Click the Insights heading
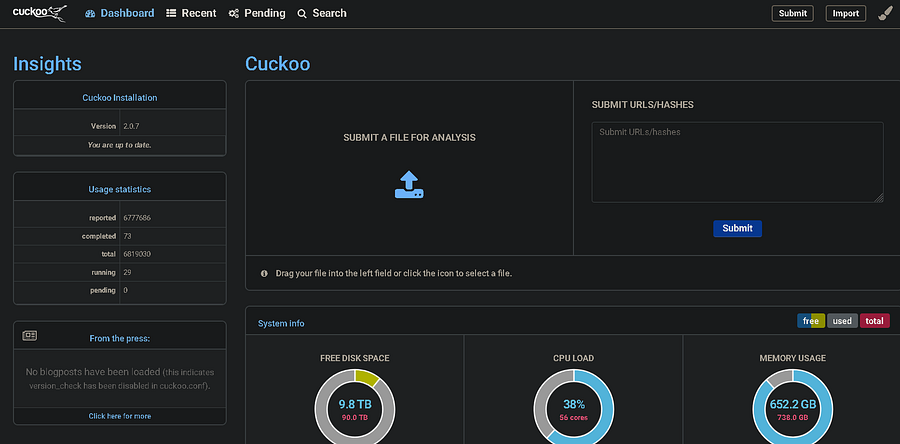The image size is (900, 444). pos(47,64)
